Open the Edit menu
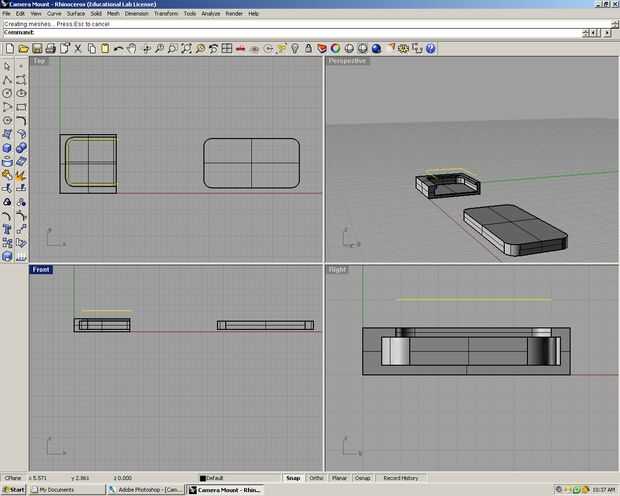Viewport: 620px width, 496px height. [20, 13]
